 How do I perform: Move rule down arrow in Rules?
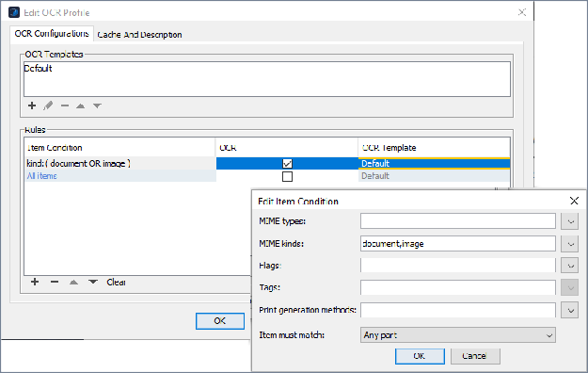point(93,282)
